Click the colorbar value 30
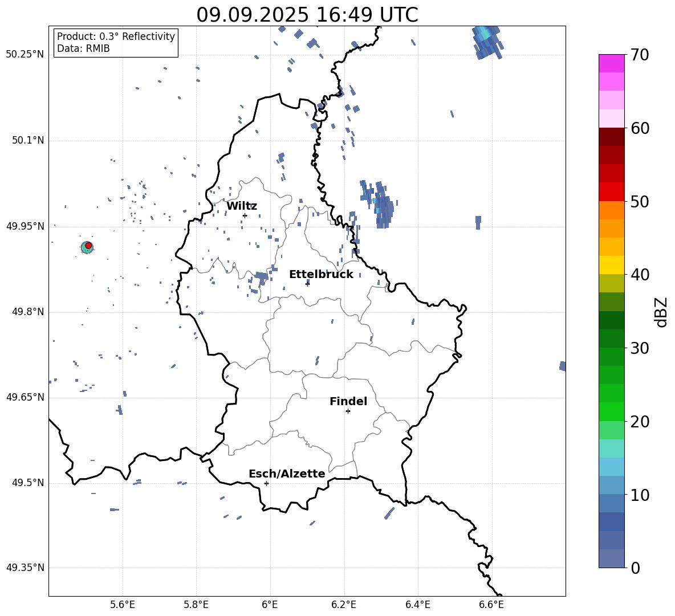The width and height of the screenshot is (675, 616). click(x=640, y=348)
